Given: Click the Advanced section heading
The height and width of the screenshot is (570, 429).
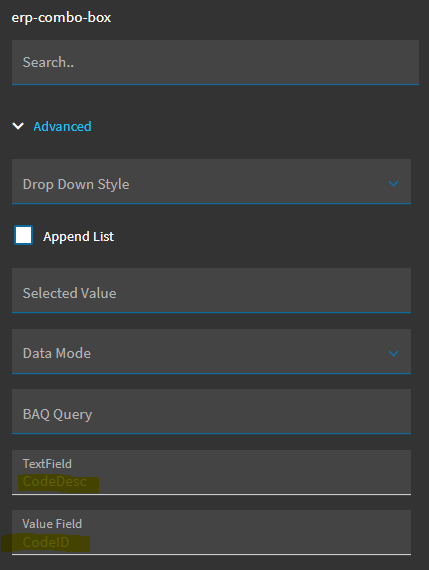Looking at the screenshot, I should [x=62, y=127].
